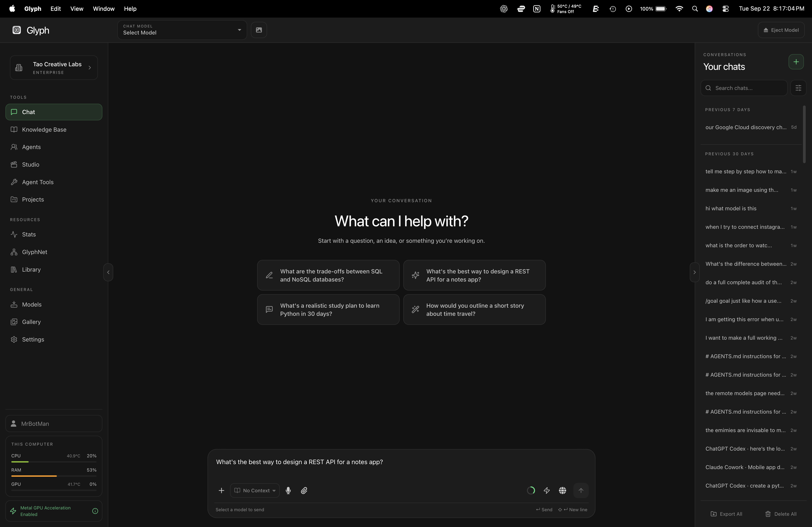Toggle the globe web search icon
The height and width of the screenshot is (527, 812).
(x=563, y=490)
